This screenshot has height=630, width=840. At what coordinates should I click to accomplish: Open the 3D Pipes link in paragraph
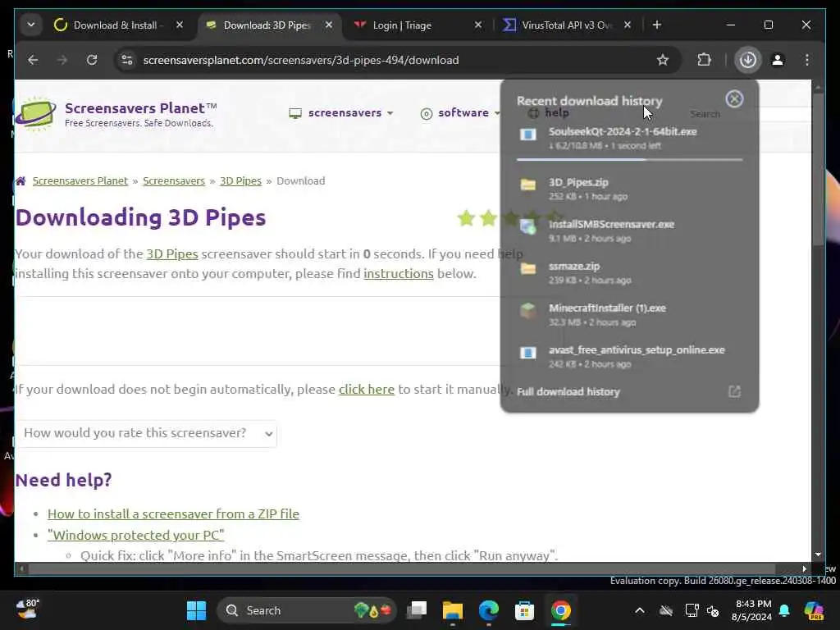[x=172, y=254]
